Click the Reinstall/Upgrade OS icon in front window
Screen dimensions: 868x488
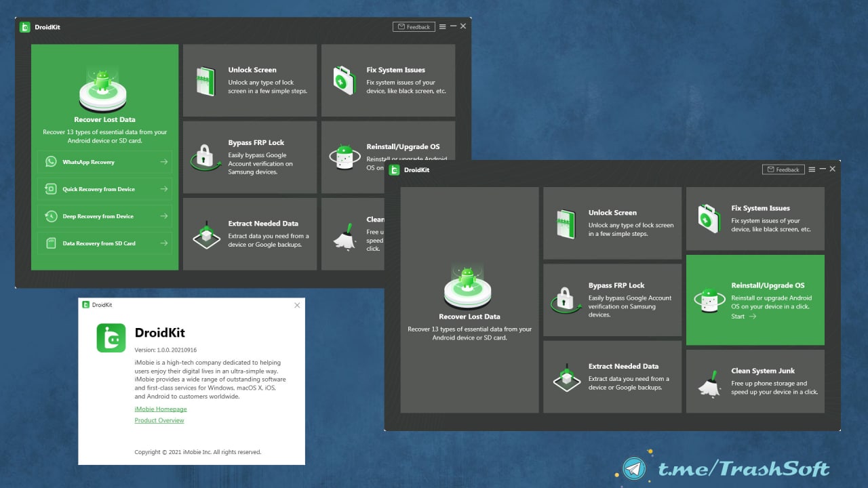709,300
